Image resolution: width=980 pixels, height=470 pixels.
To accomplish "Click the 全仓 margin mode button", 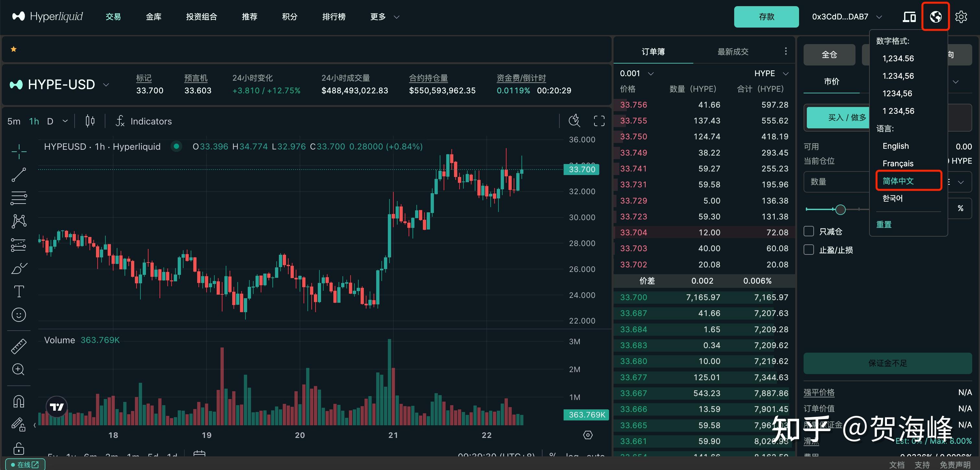I will point(829,55).
